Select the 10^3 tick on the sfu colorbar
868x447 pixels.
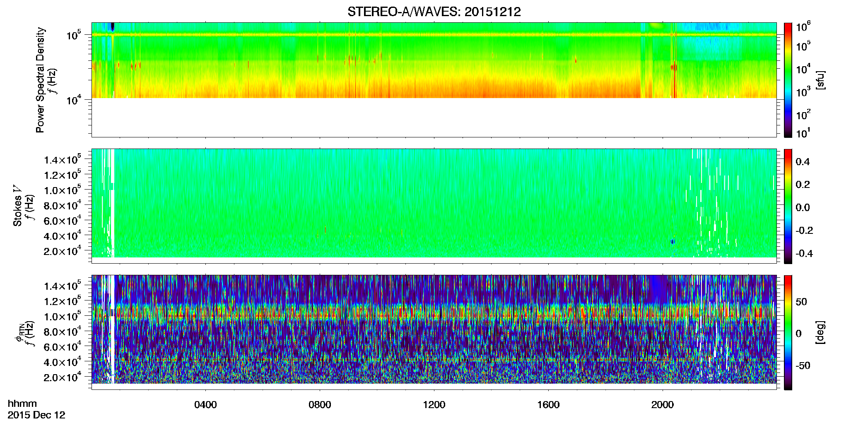coord(803,92)
